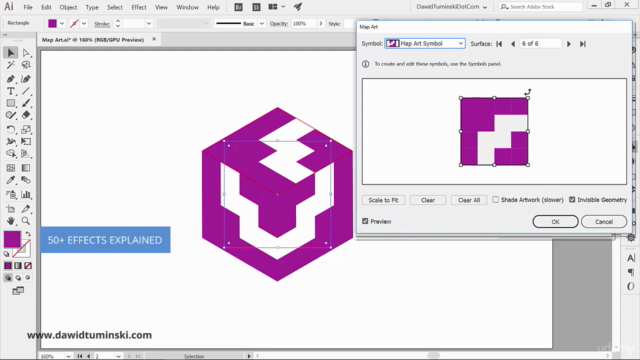This screenshot has height=360, width=640.
Task: Open the Effect menu
Action: 139,7
